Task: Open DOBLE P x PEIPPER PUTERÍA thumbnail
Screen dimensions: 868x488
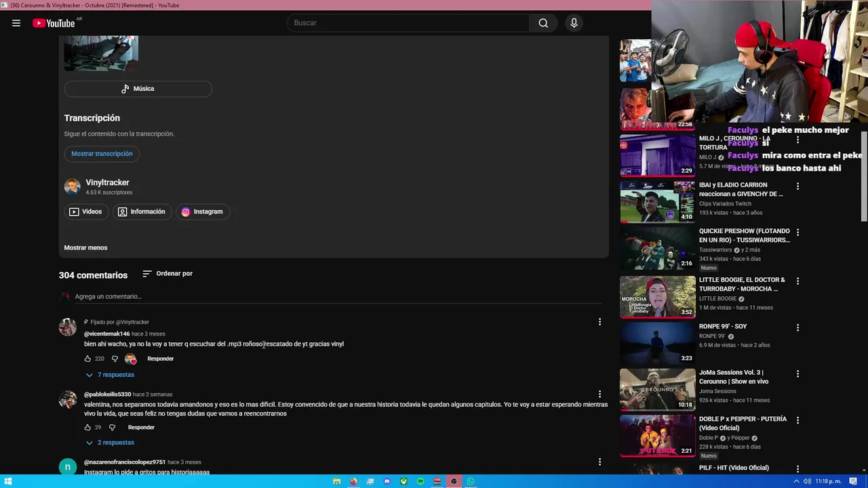Action: (x=657, y=435)
